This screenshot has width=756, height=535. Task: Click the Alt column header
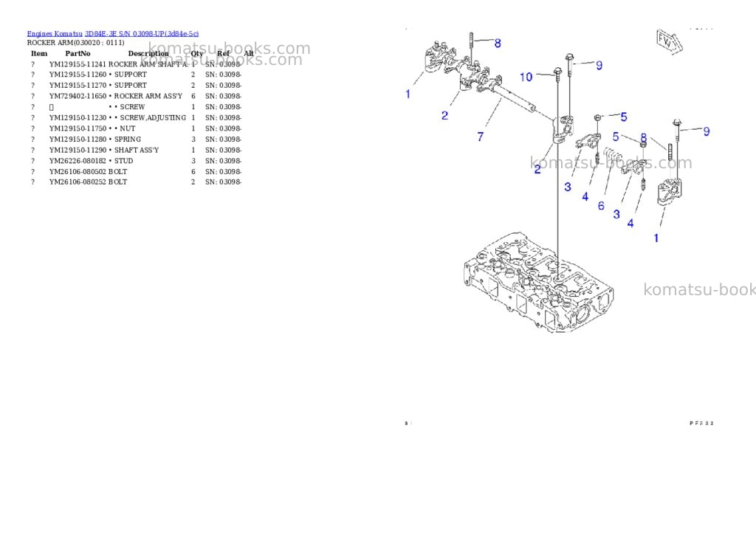coord(249,53)
